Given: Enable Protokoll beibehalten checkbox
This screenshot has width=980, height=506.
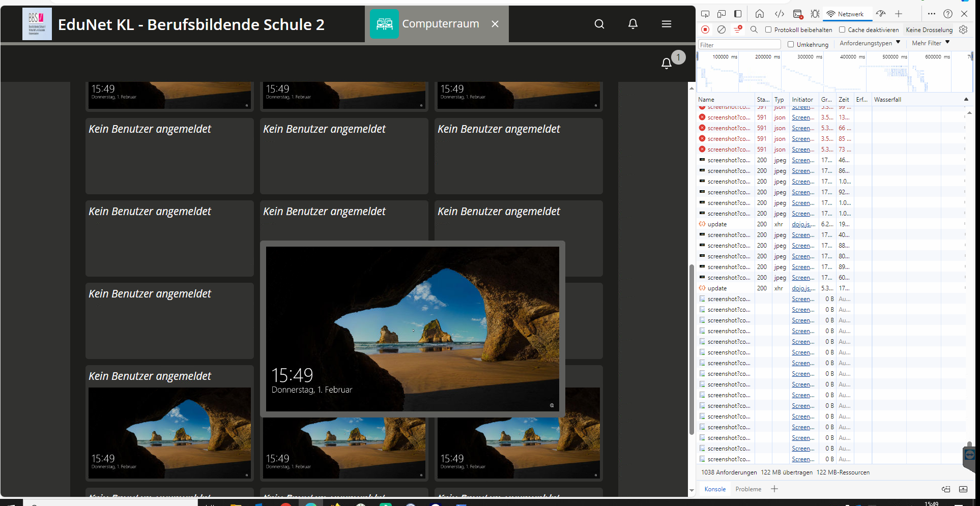Looking at the screenshot, I should [768, 29].
